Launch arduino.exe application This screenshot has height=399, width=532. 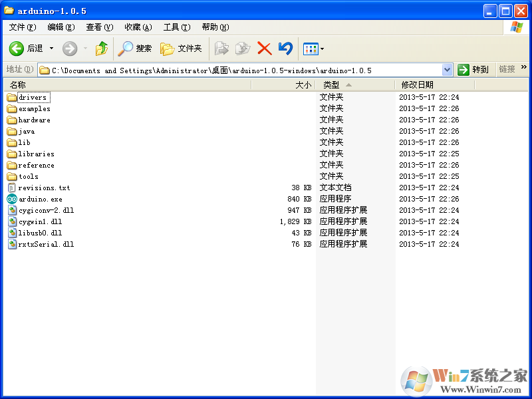[x=40, y=199]
